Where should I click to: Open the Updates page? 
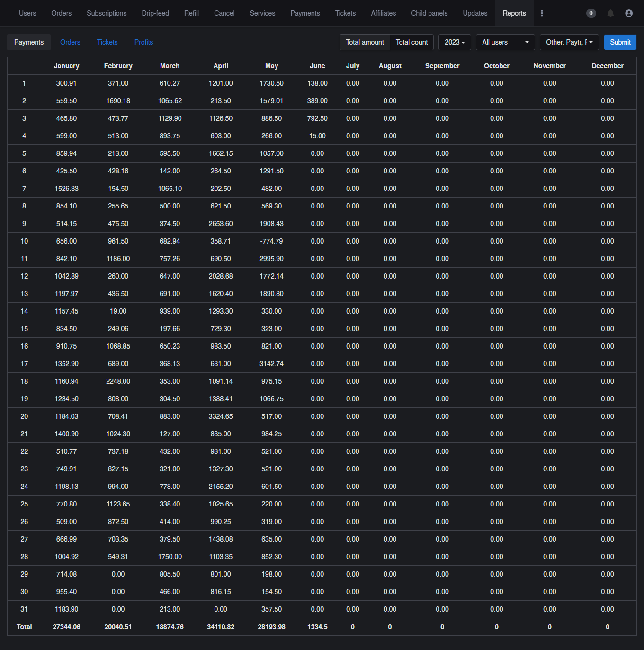point(475,13)
